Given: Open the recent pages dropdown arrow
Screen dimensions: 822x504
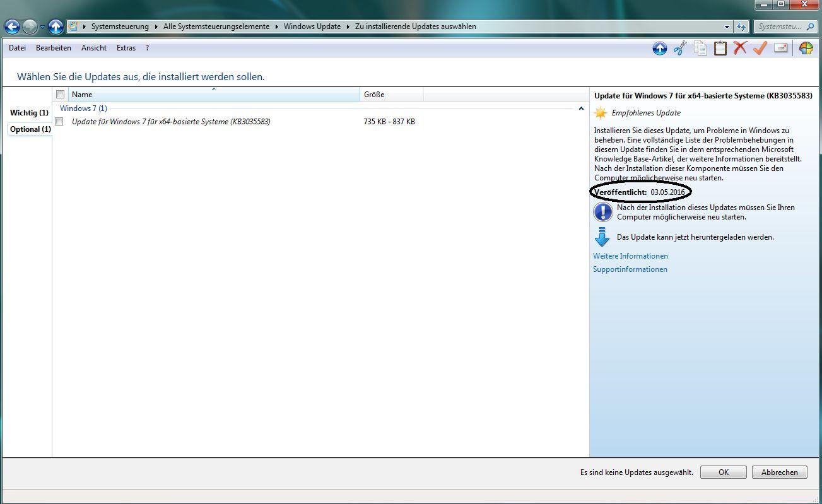Looking at the screenshot, I should click(x=42, y=27).
